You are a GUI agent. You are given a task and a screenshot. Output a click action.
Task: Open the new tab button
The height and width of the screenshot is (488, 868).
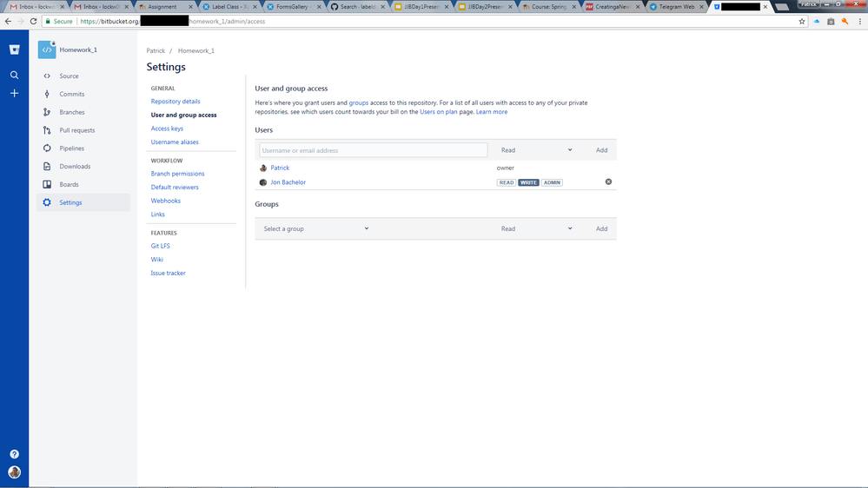pos(782,7)
